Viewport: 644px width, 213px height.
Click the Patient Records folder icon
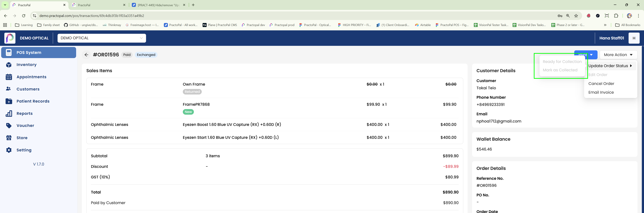[9, 101]
